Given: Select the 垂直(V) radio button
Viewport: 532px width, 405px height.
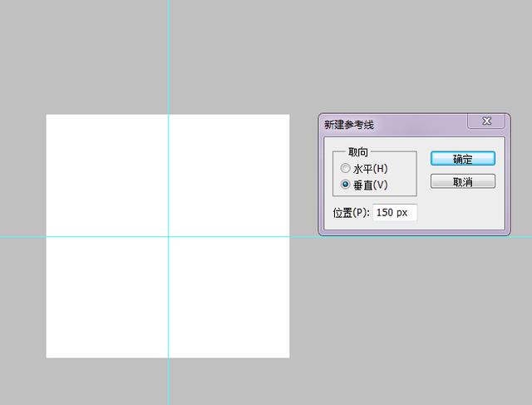Looking at the screenshot, I should click(346, 185).
